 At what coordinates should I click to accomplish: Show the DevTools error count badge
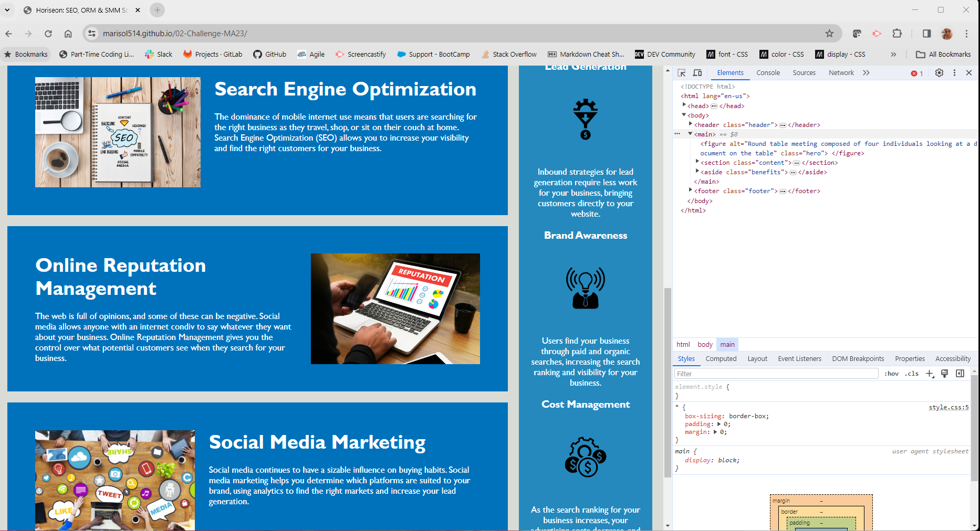pyautogui.click(x=917, y=73)
